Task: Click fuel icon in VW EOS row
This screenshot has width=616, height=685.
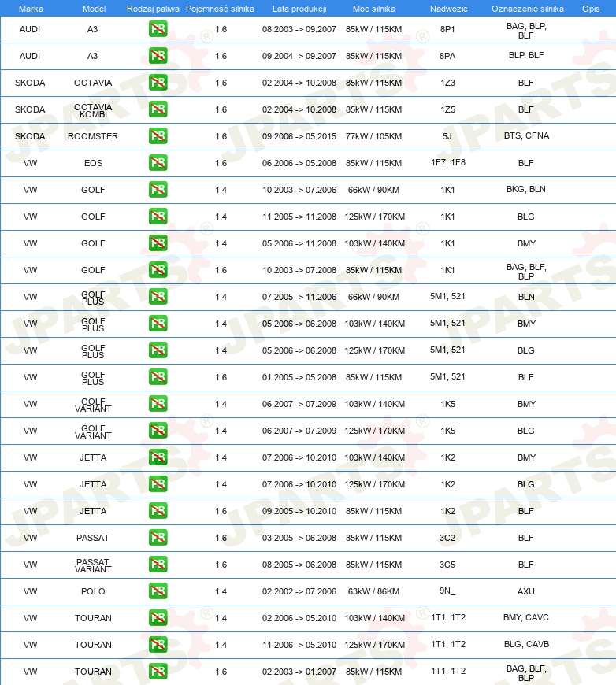Action: pyautogui.click(x=158, y=163)
